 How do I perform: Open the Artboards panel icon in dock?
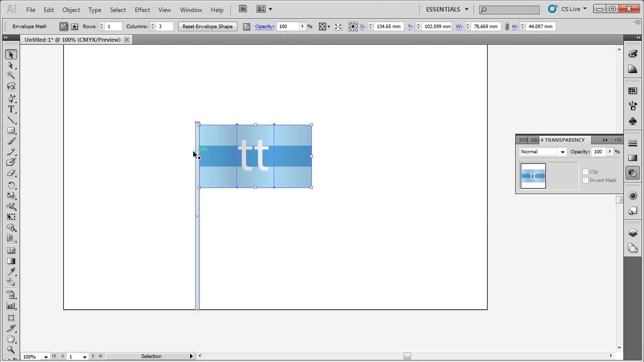coord(633,248)
